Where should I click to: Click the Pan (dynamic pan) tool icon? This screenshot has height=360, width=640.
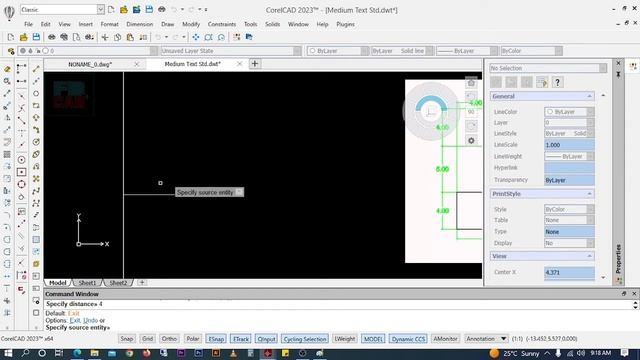point(196,37)
